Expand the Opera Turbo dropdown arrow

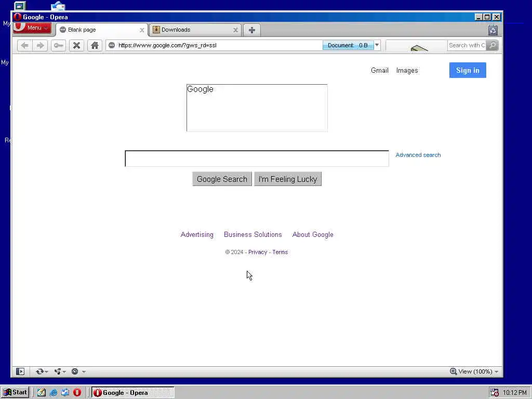(x=84, y=372)
